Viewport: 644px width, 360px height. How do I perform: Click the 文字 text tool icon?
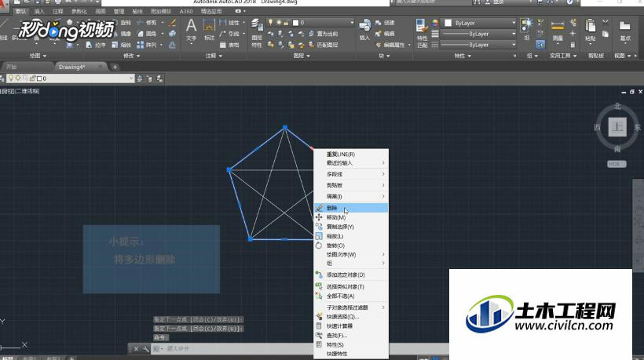pos(191,31)
